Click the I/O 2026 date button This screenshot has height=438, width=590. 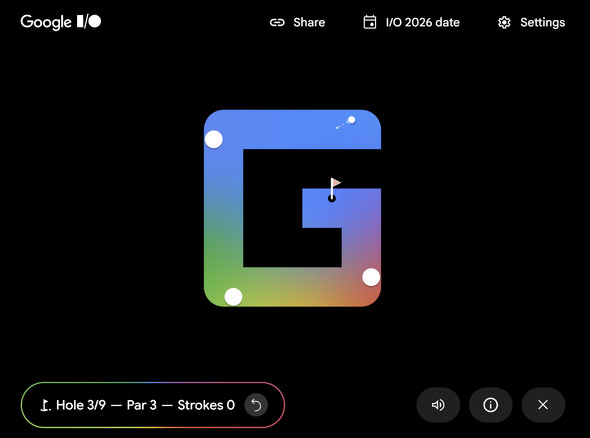coord(411,22)
